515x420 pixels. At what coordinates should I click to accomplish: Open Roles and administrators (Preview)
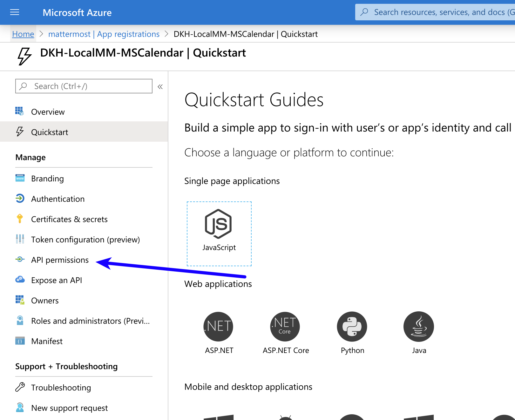pos(90,321)
